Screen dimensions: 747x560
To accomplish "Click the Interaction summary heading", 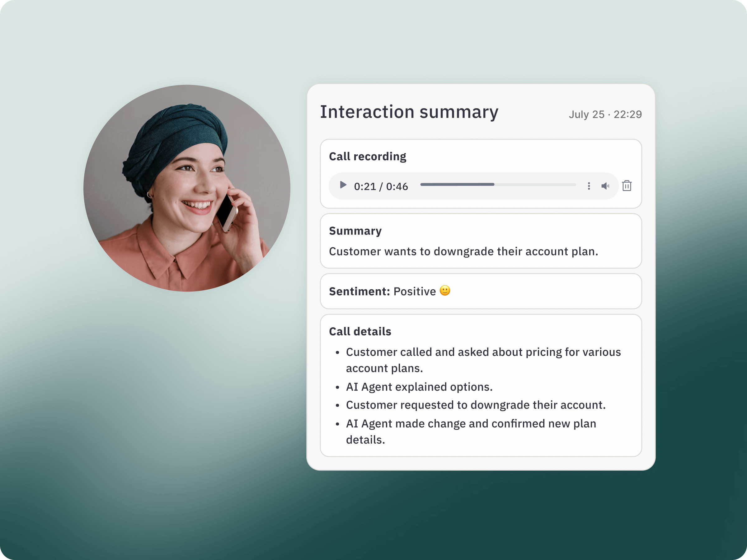I will tap(409, 112).
